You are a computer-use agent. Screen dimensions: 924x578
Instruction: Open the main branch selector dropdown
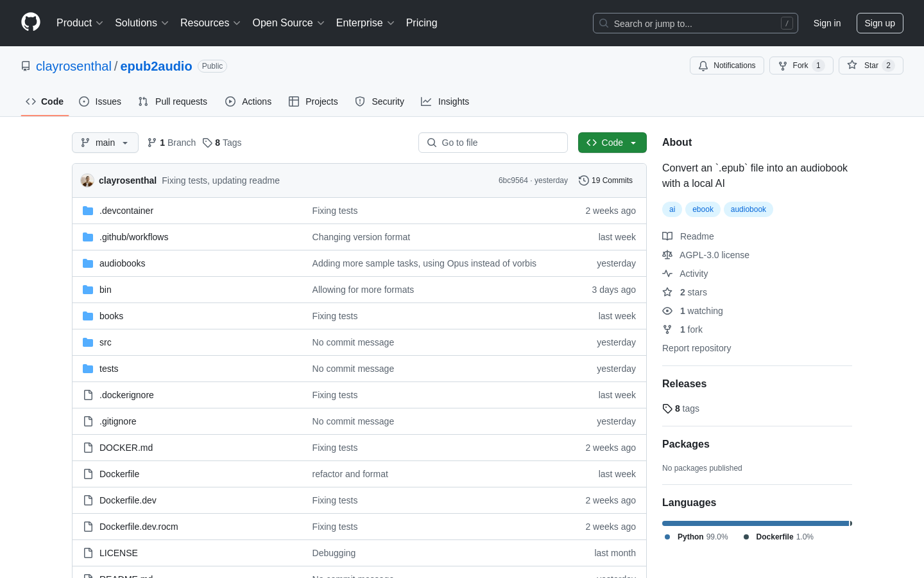coord(105,143)
